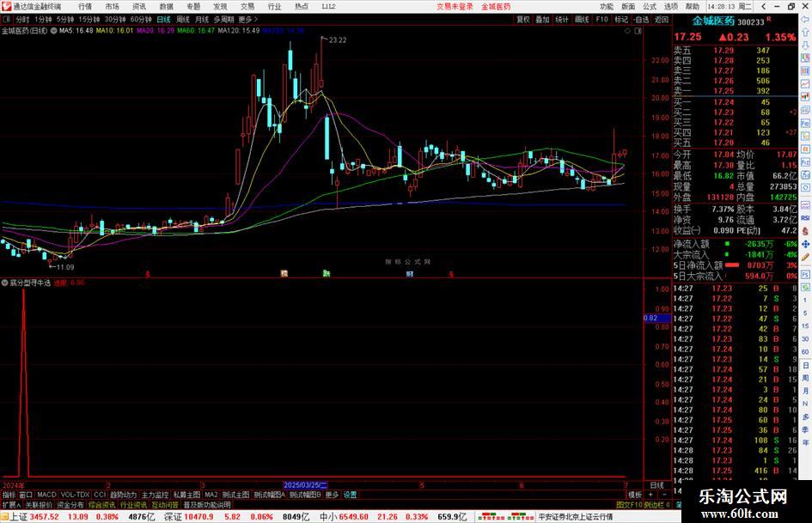812x523 pixels.
Task: Click the 复权 toolbar button
Action: coord(523,19)
